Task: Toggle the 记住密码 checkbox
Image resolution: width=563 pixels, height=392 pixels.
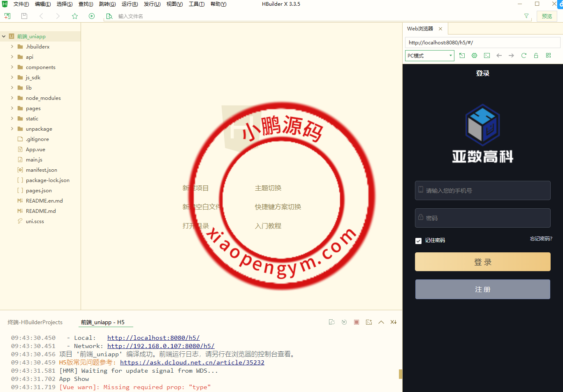Action: click(418, 241)
